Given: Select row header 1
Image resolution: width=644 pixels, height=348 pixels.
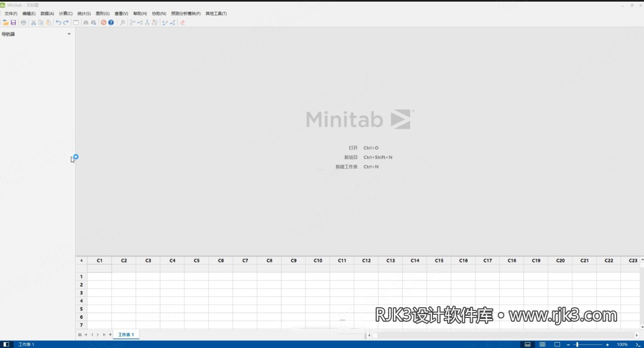Looking at the screenshot, I should [x=81, y=277].
